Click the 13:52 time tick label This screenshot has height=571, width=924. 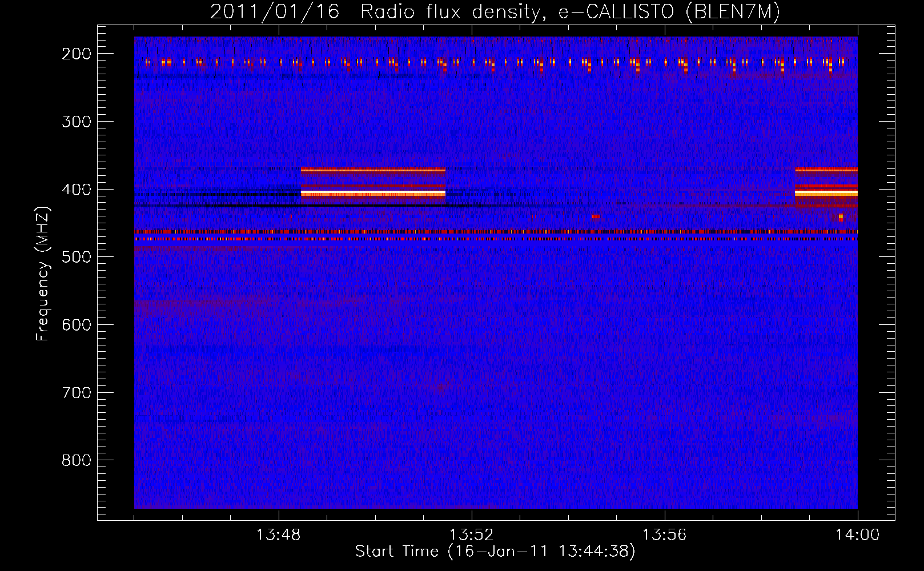tap(471, 535)
